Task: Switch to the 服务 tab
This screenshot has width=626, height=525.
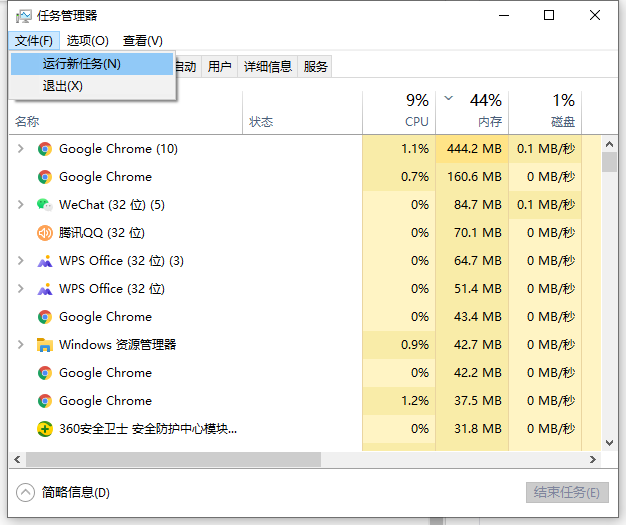Action: coord(316,67)
